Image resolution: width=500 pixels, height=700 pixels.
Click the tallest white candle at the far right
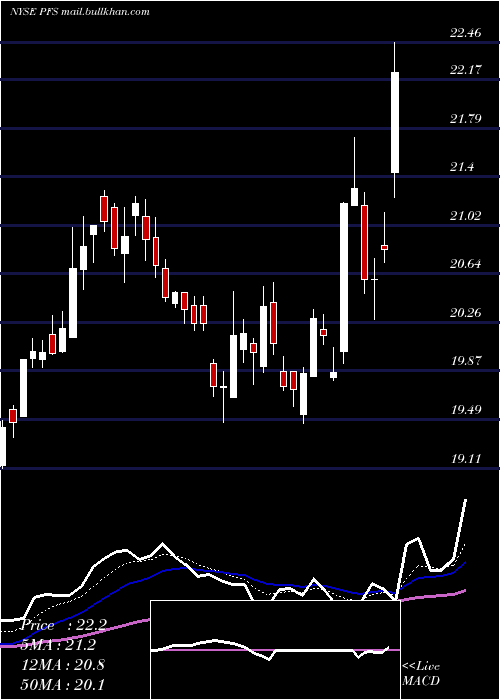395,122
